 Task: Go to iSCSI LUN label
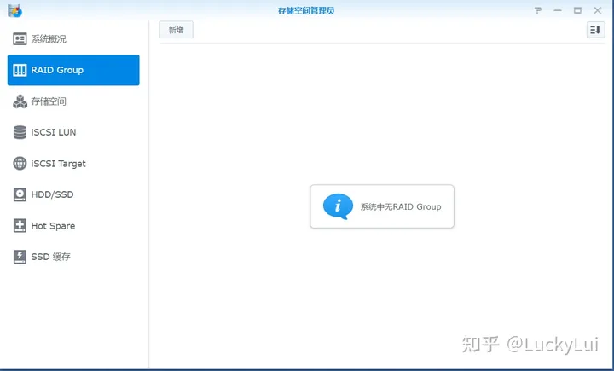pyautogui.click(x=54, y=132)
